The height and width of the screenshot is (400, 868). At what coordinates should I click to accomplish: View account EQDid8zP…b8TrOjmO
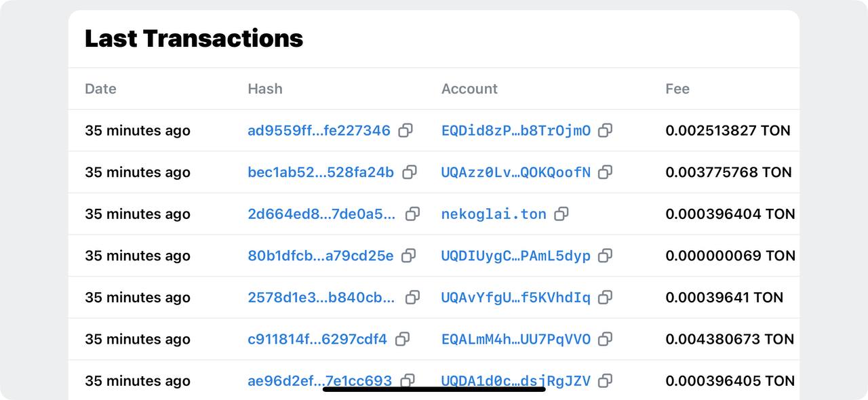click(x=516, y=130)
